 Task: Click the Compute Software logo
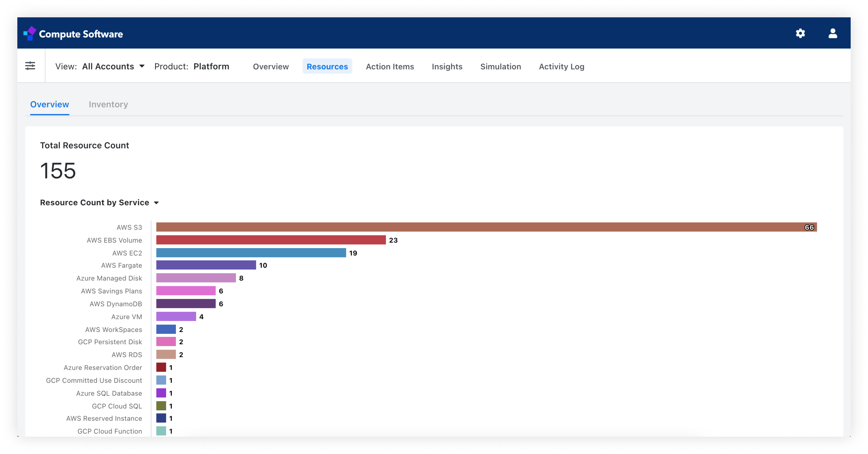(73, 34)
